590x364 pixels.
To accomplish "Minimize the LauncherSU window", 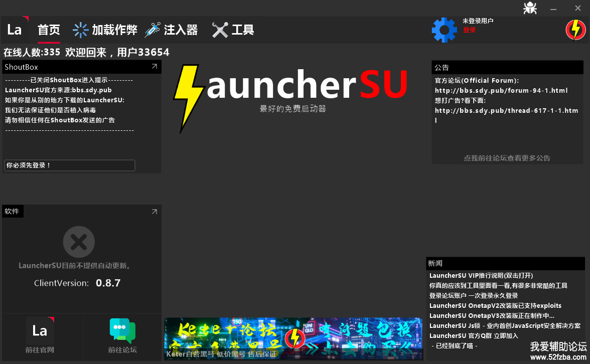I will [553, 9].
